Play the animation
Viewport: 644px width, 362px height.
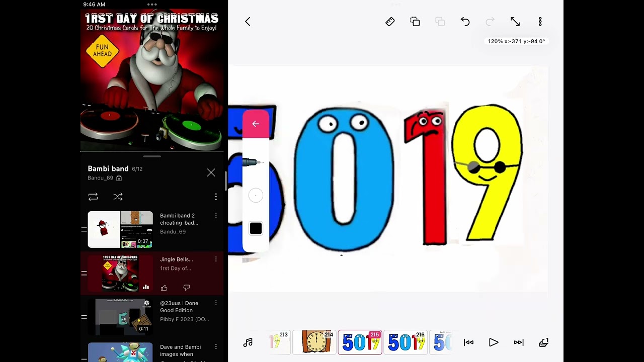(494, 342)
